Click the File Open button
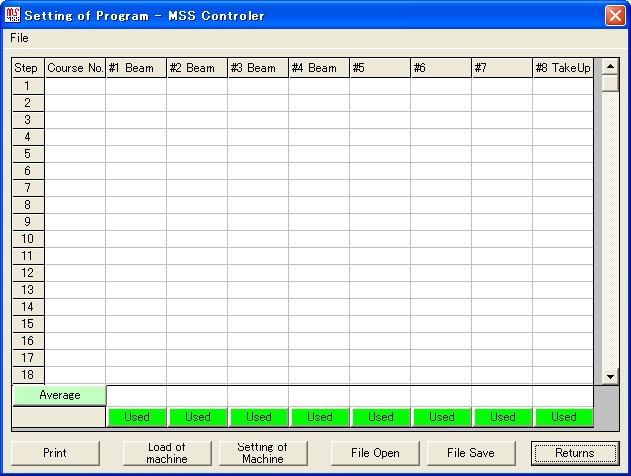 pos(375,453)
